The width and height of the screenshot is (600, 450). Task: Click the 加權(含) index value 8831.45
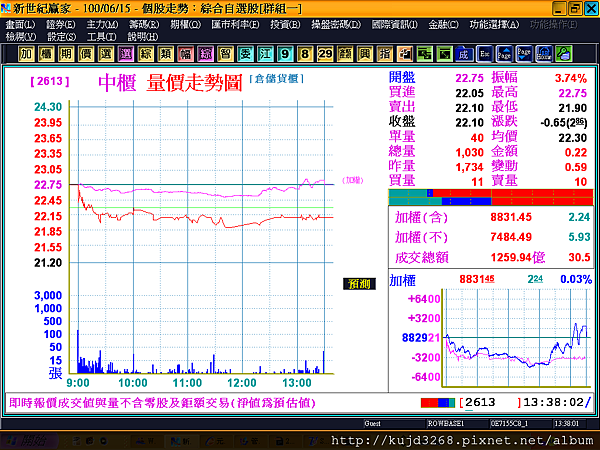[511, 217]
